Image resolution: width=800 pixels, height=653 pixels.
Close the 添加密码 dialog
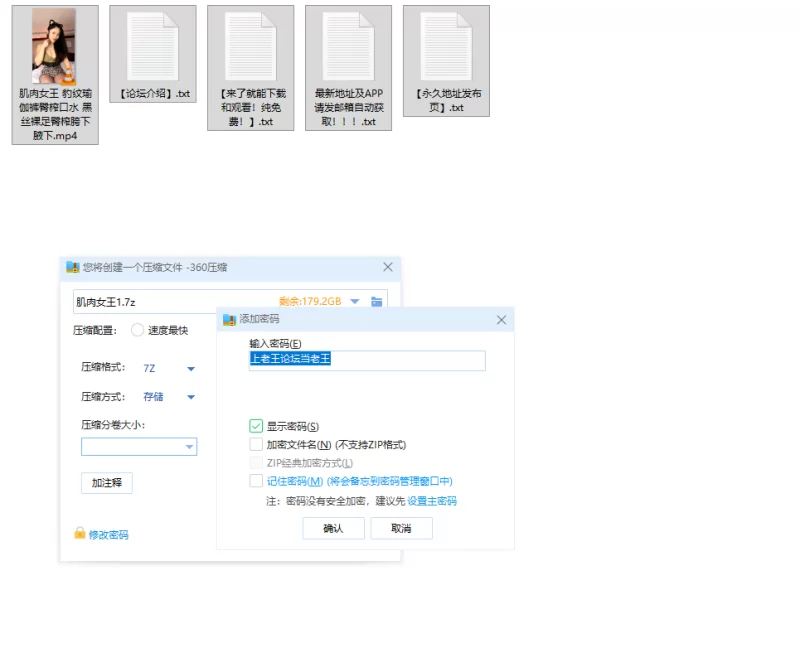tap(502, 319)
